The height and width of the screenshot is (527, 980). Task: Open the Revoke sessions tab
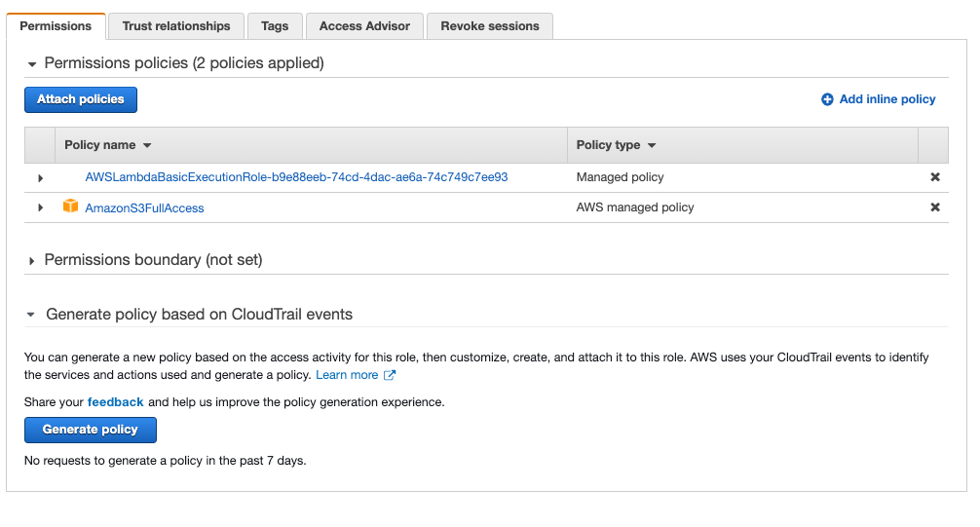pos(489,26)
